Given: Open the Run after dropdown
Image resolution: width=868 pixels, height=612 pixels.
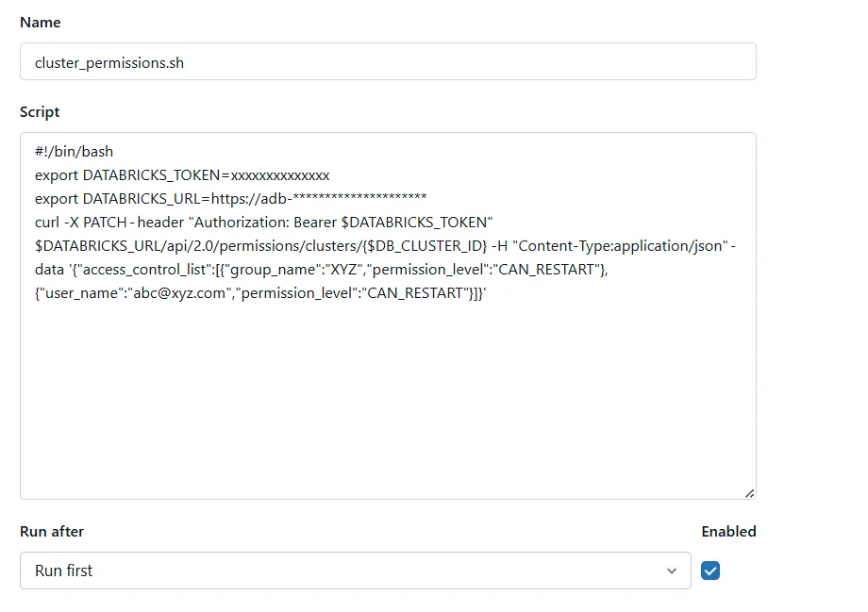Looking at the screenshot, I should click(x=354, y=571).
